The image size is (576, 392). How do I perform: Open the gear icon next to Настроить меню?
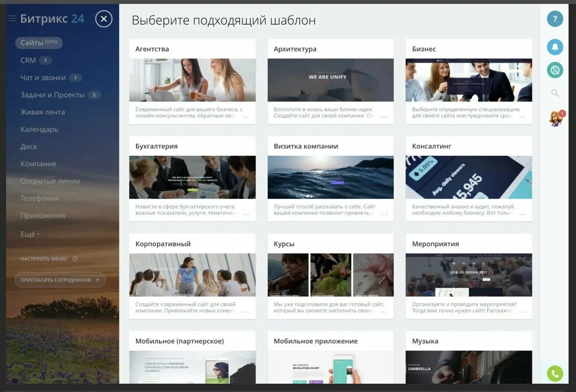coord(75,259)
